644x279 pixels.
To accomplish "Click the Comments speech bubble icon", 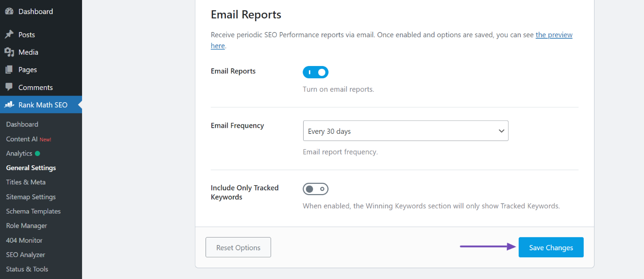I will [9, 87].
